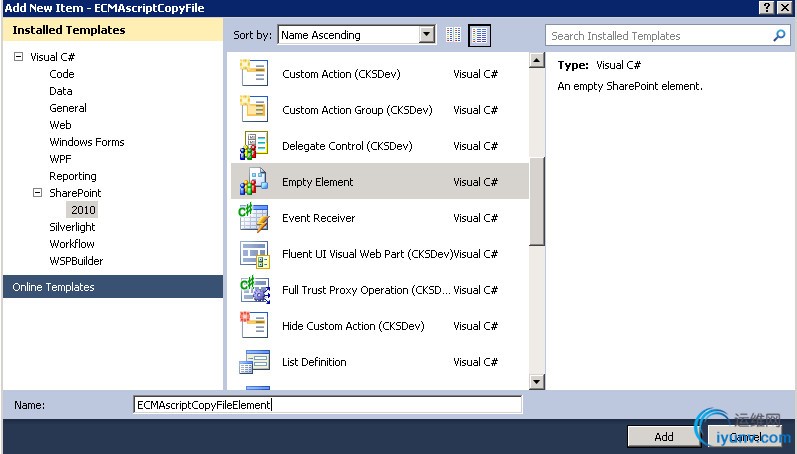
Task: Click the Name input field
Action: (328, 405)
